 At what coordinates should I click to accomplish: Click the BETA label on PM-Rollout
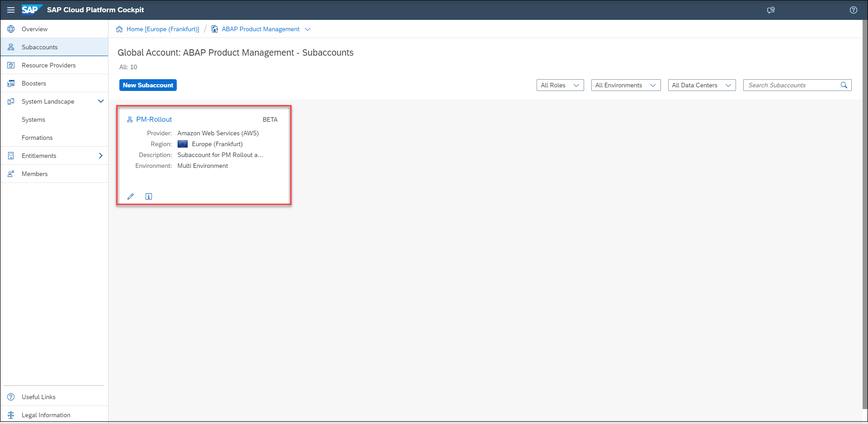(270, 119)
